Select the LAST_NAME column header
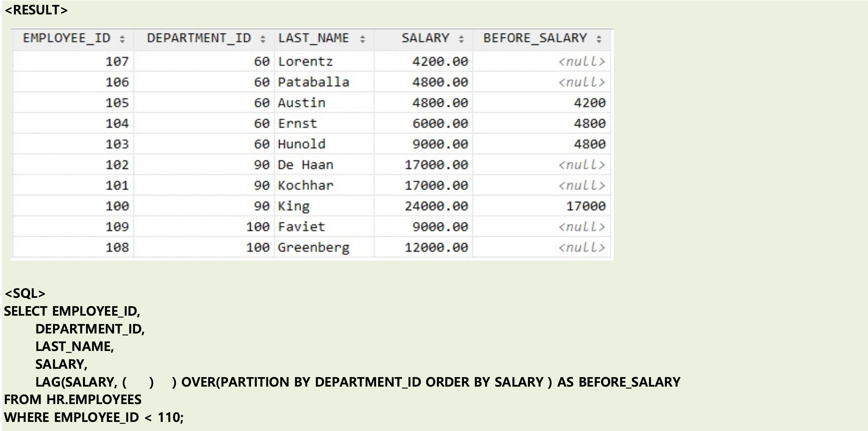Viewport: 868px width, 431px height. (313, 38)
